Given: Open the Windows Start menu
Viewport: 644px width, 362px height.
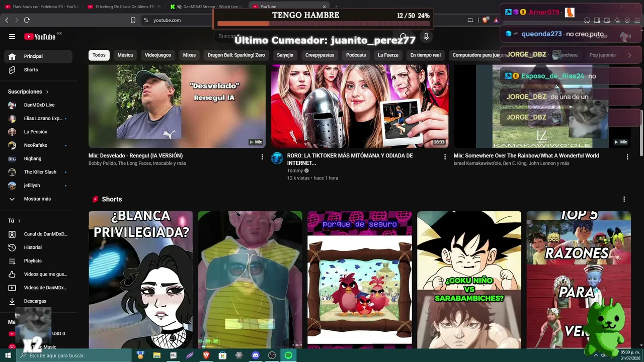Looking at the screenshot, I should pos(8,355).
